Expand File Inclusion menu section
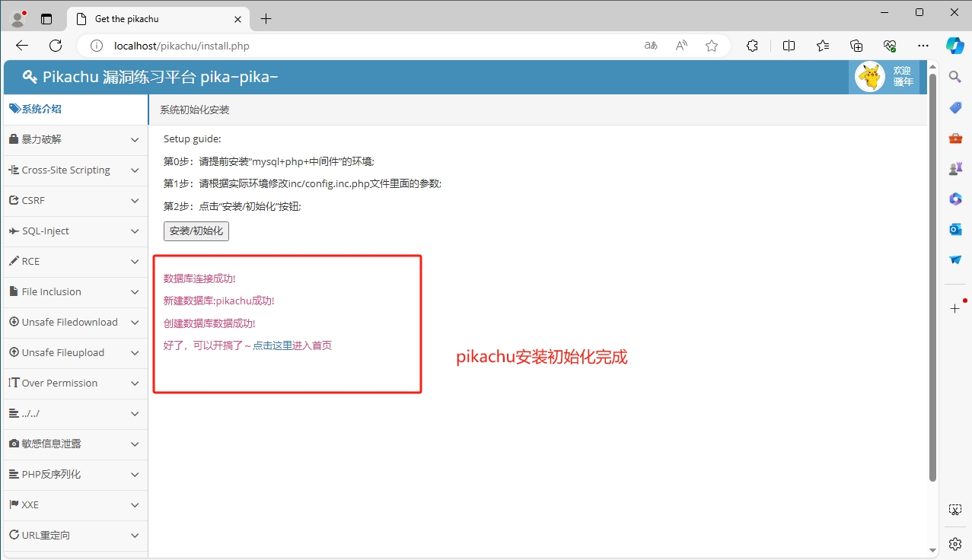This screenshot has width=972, height=560. click(76, 292)
